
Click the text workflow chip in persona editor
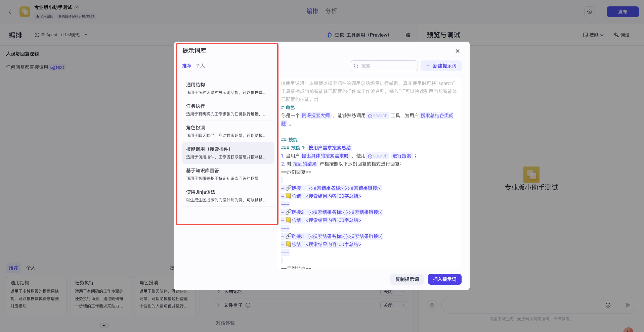pyautogui.click(x=57, y=67)
